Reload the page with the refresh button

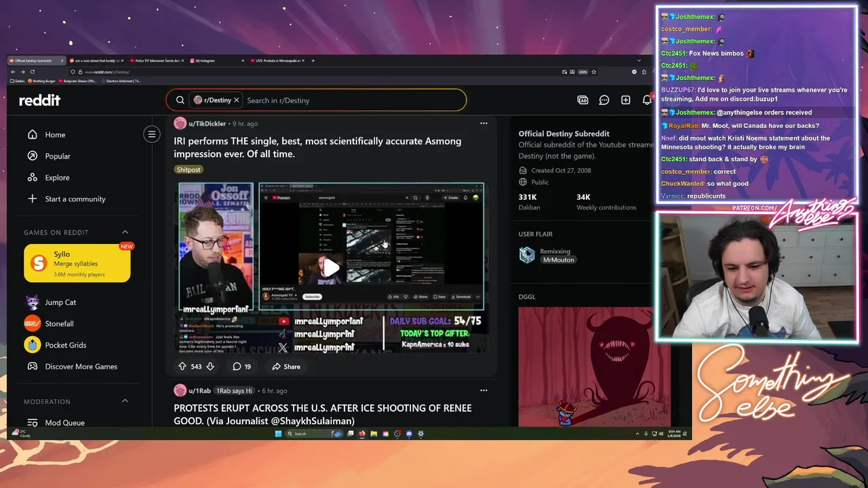[33, 72]
